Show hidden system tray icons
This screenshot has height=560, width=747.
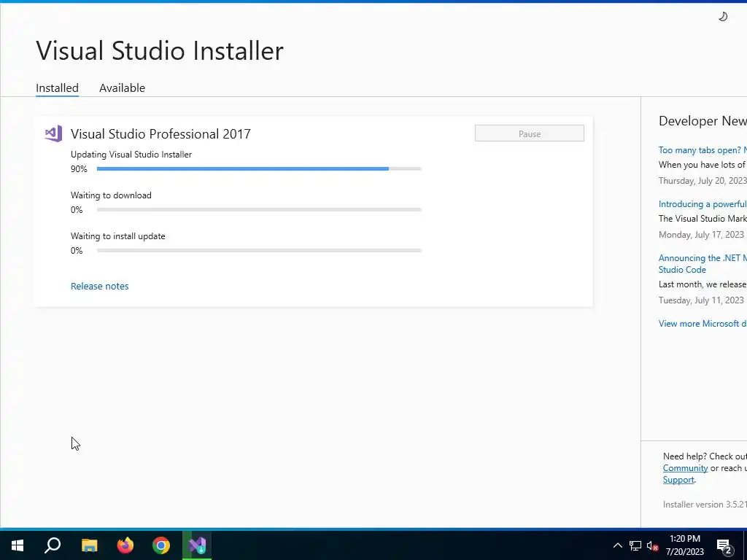tap(617, 545)
